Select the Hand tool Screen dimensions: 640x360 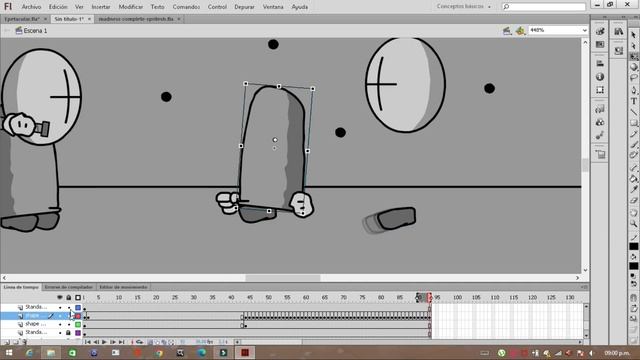tap(633, 213)
